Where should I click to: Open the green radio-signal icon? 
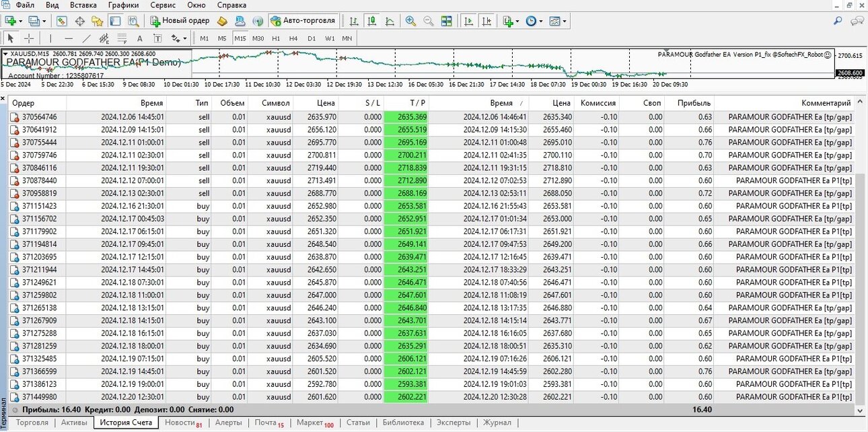click(x=257, y=21)
